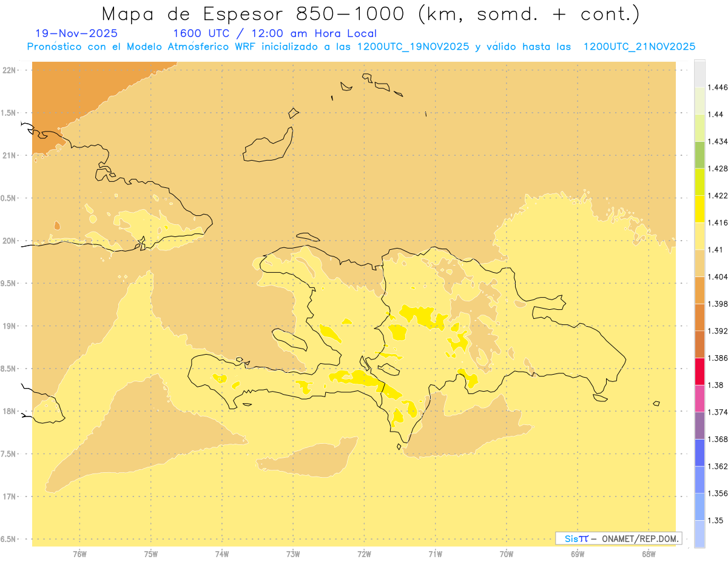Click the latitude label "22N"

[x=10, y=70]
